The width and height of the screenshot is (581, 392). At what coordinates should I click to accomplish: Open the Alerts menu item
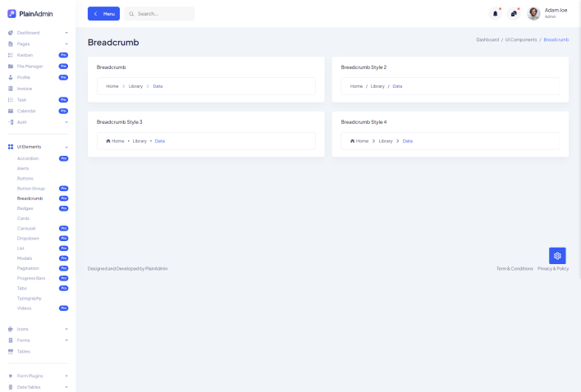pos(23,168)
